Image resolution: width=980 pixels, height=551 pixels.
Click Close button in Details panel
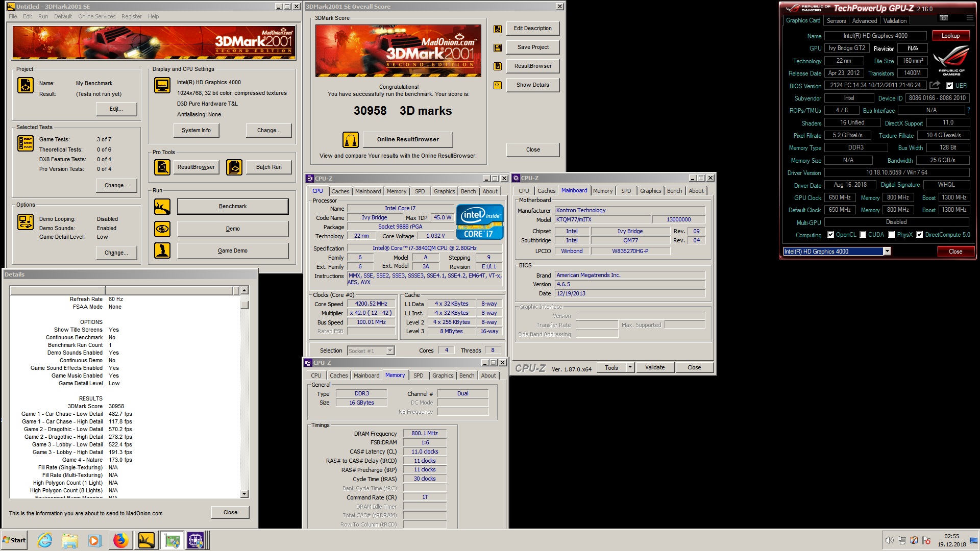pyautogui.click(x=230, y=512)
